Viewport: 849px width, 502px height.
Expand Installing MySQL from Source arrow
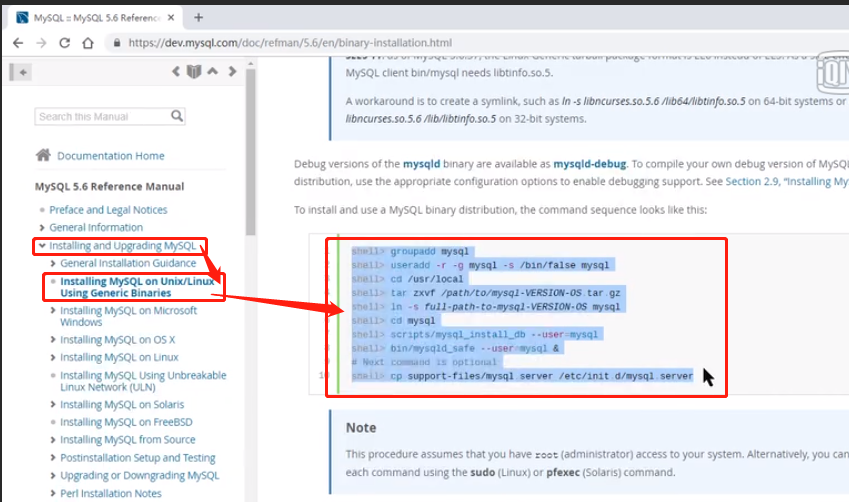pyautogui.click(x=53, y=440)
